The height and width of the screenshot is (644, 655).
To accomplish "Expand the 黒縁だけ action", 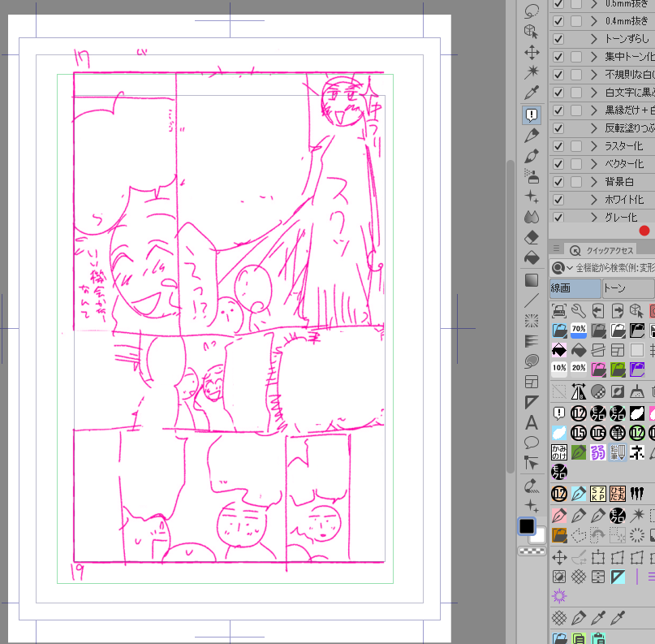I will pos(594,110).
